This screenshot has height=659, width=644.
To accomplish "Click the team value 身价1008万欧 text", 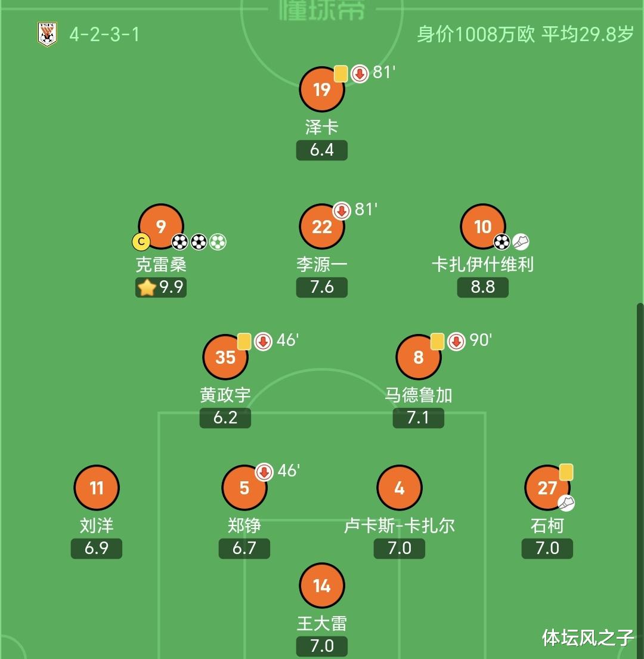I will click(476, 34).
